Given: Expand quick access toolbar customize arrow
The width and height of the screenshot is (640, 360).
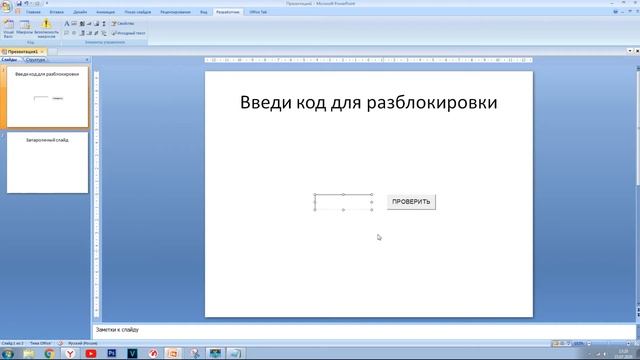Looking at the screenshot, I should (47, 4).
